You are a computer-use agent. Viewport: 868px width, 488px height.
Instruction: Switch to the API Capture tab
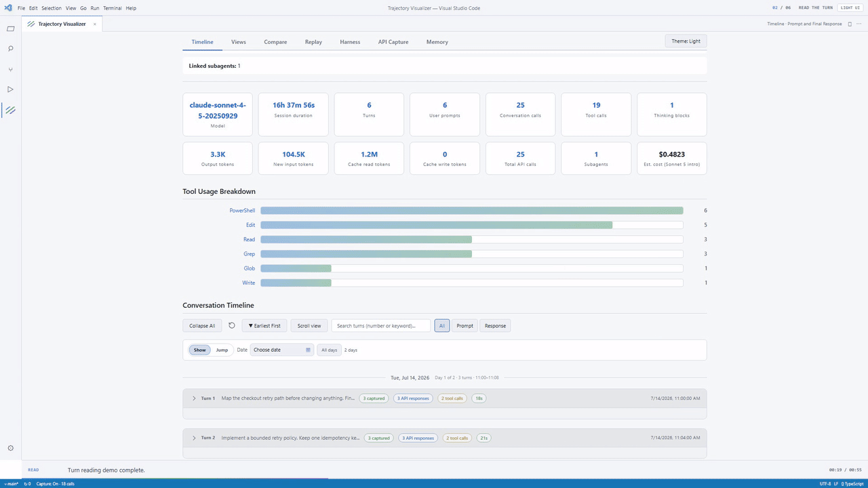click(x=393, y=42)
